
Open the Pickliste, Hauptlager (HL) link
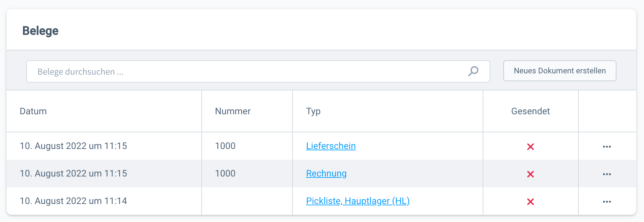(x=358, y=201)
